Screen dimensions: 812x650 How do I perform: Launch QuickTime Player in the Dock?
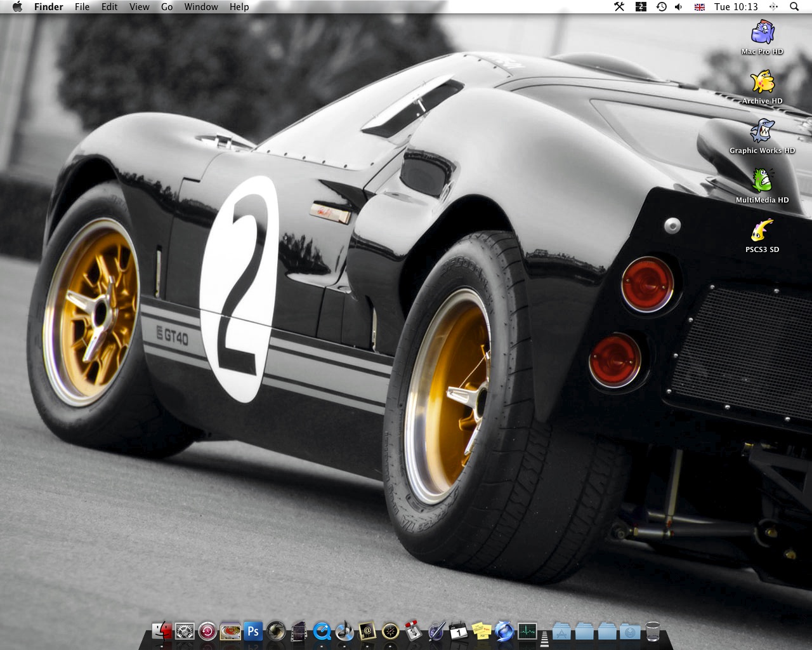tap(322, 631)
